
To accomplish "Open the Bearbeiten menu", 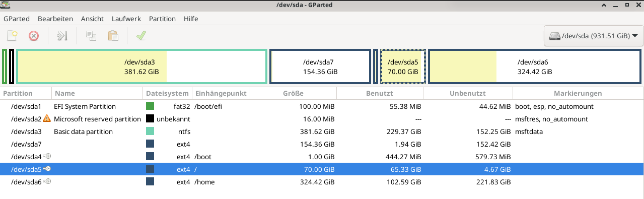I will [55, 19].
